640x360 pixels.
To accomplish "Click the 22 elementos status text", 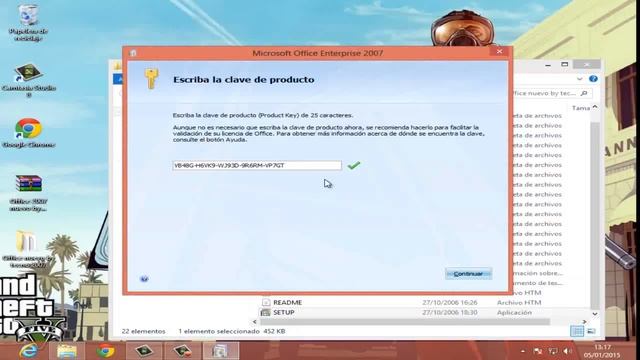I will [143, 331].
